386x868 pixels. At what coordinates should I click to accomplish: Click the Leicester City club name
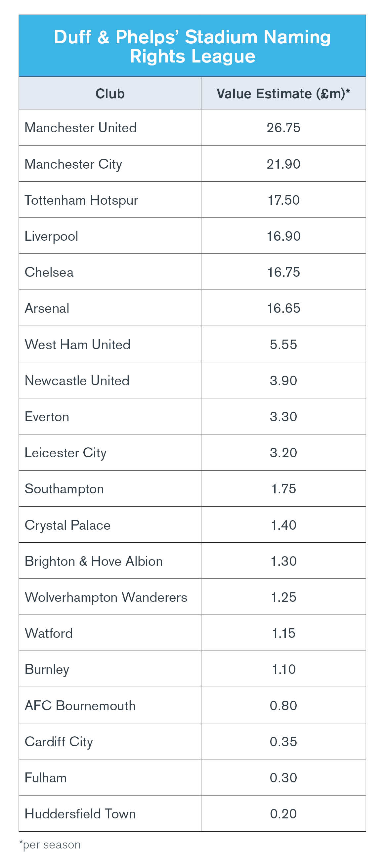[x=66, y=453]
